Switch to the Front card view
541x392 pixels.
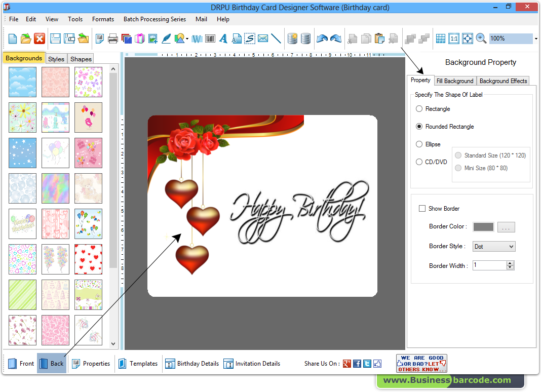pos(20,363)
